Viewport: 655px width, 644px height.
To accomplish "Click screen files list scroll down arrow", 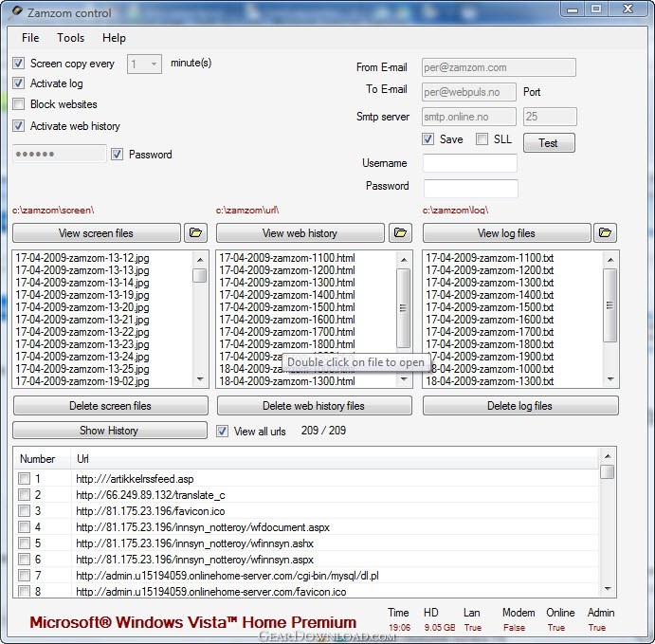I will [x=200, y=379].
